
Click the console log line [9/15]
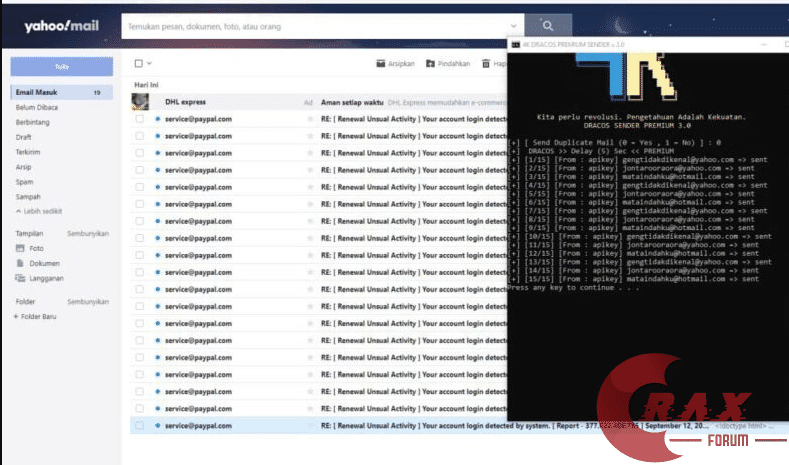(631, 228)
